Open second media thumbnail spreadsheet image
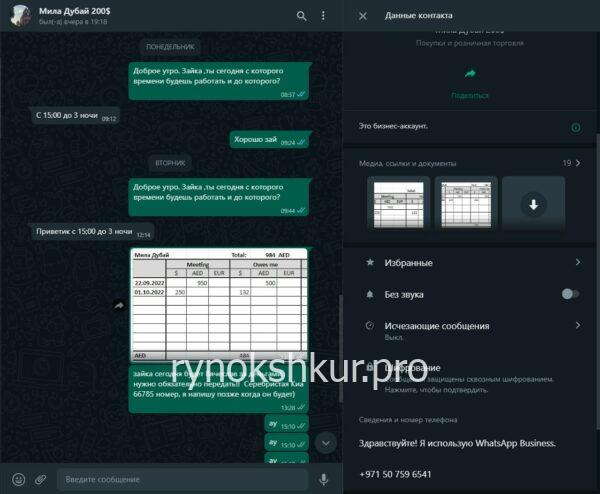600x494 pixels. (x=466, y=204)
